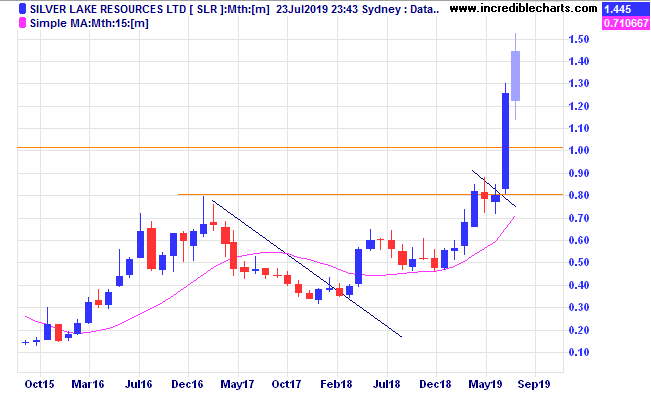Screen dimensions: 651x395
Task: Click the blue 1.445 price value box
Action: pyautogui.click(x=626, y=9)
